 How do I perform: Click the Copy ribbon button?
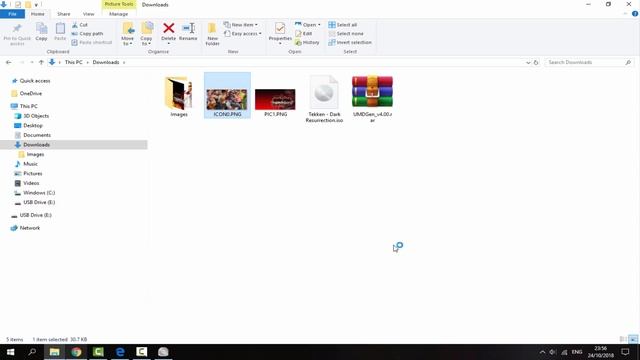[41, 32]
